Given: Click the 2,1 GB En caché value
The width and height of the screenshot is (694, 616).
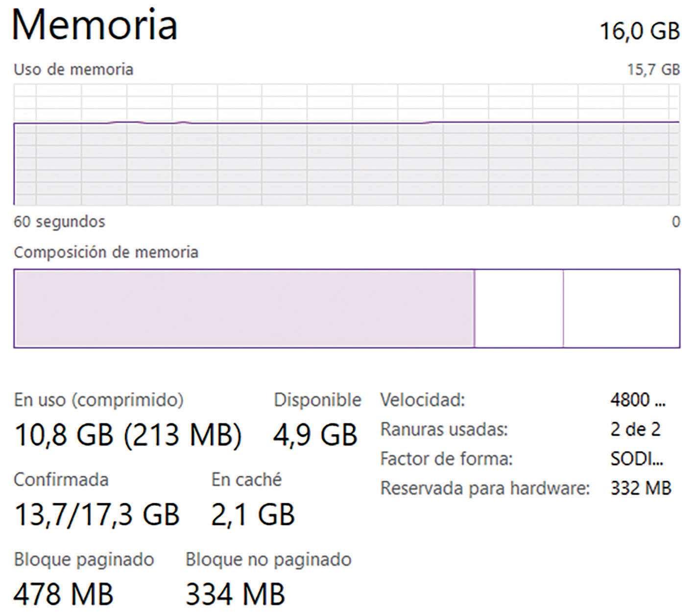Looking at the screenshot, I should pyautogui.click(x=253, y=514).
